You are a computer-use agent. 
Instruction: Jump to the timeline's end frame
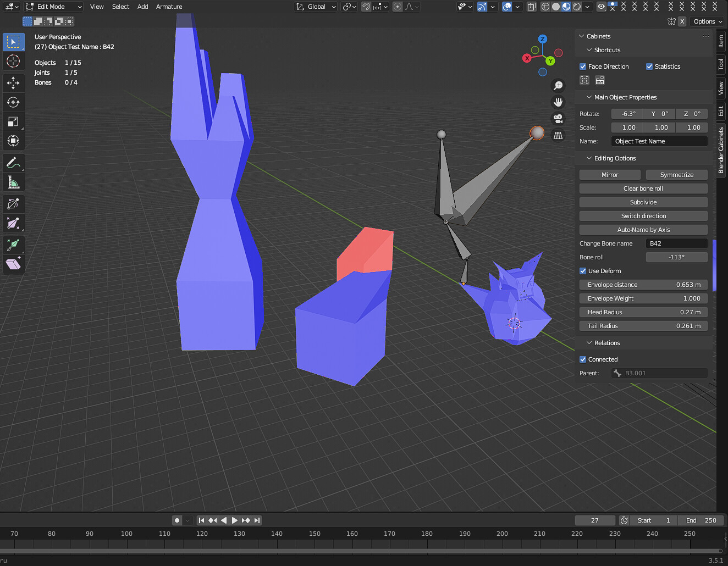(x=257, y=520)
